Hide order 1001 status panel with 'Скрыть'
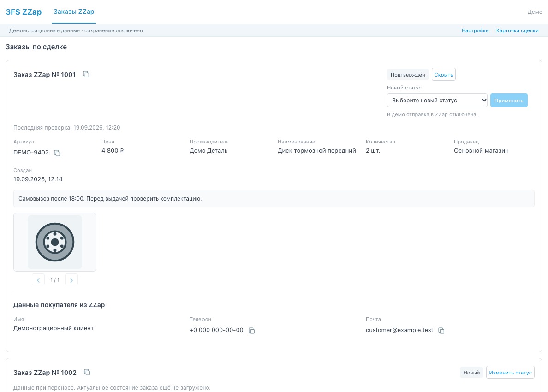 (x=443, y=74)
